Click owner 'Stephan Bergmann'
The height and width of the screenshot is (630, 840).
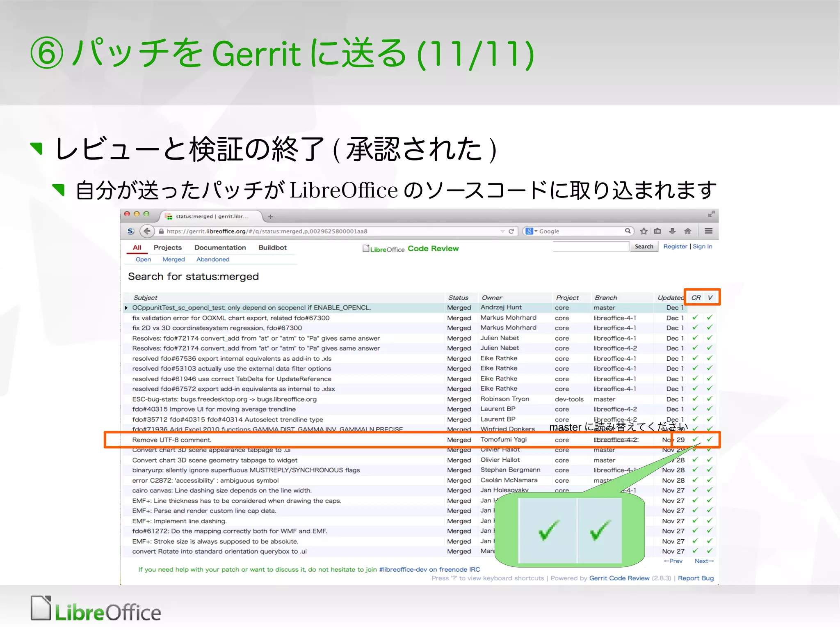(510, 470)
